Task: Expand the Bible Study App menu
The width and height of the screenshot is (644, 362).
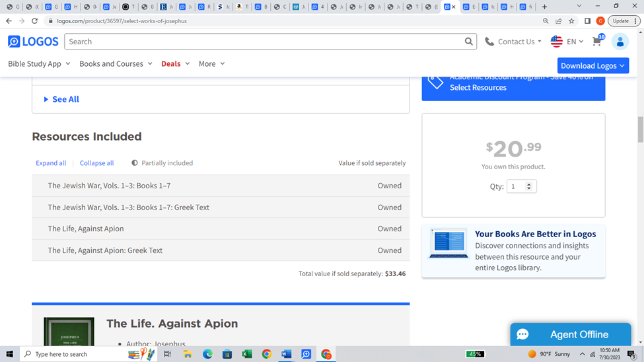Action: (39, 63)
